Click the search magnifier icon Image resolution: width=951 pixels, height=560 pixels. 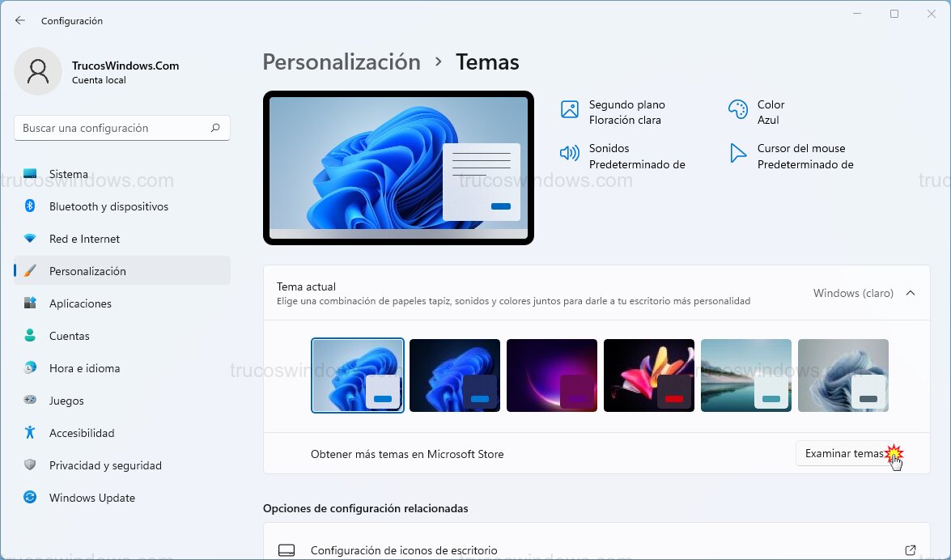pyautogui.click(x=215, y=128)
